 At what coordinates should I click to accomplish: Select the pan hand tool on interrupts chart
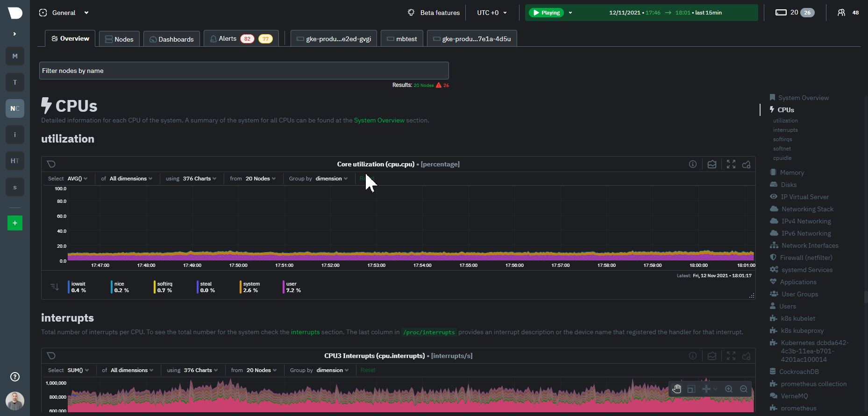pos(676,389)
